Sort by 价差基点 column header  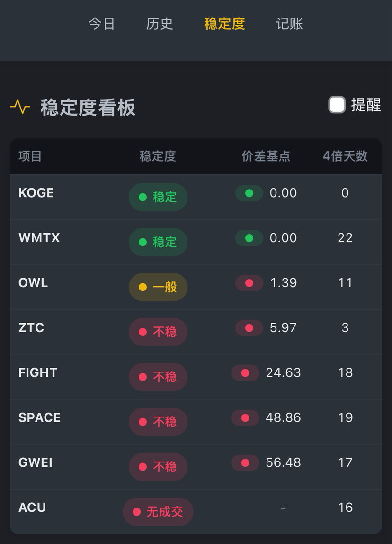click(266, 156)
